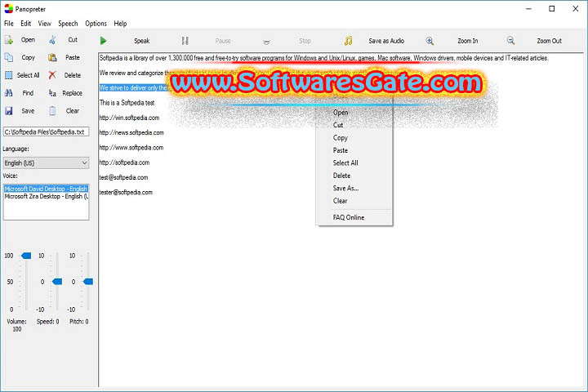Open the Edit menu
The width and height of the screenshot is (588, 392).
[x=26, y=23]
